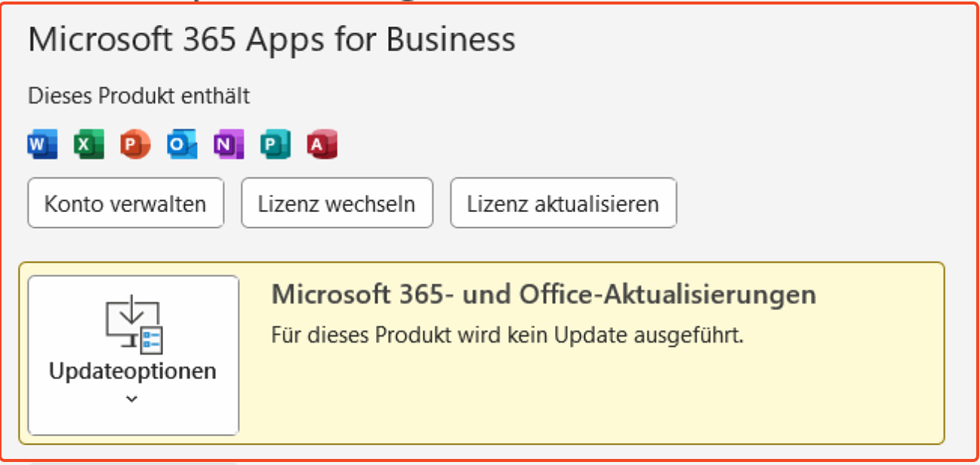This screenshot has height=465, width=980.
Task: Select the PowerPoint app icon
Action: pos(135,144)
